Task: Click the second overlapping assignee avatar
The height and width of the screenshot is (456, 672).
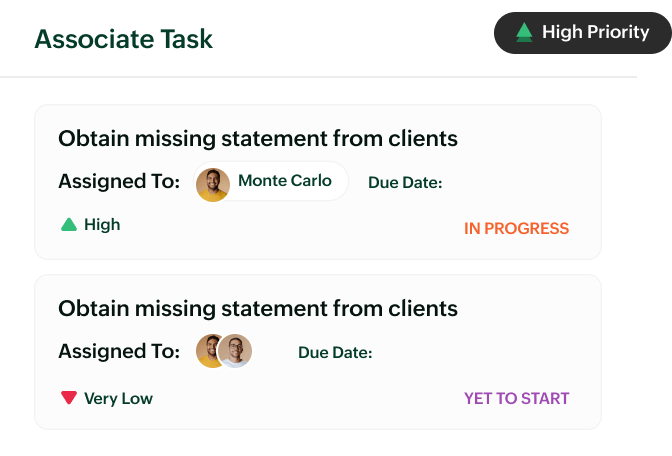Action: pyautogui.click(x=237, y=351)
